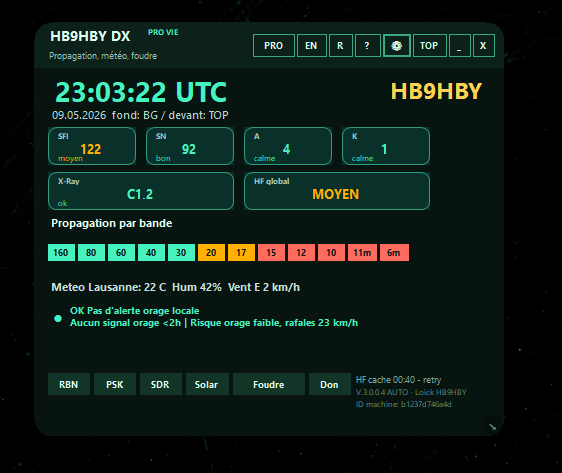Click the X-Ray C1.2 card
Screen dimensions: 562x473
(141, 191)
